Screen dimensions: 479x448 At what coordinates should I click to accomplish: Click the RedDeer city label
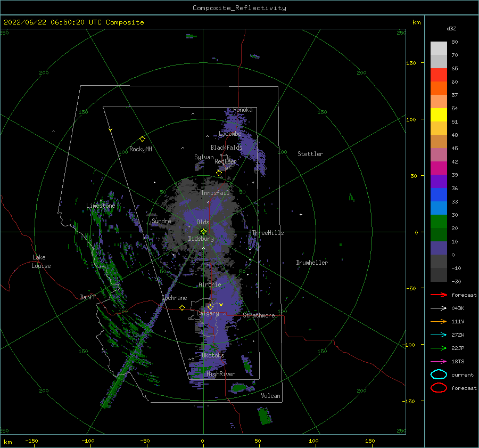pyautogui.click(x=226, y=161)
